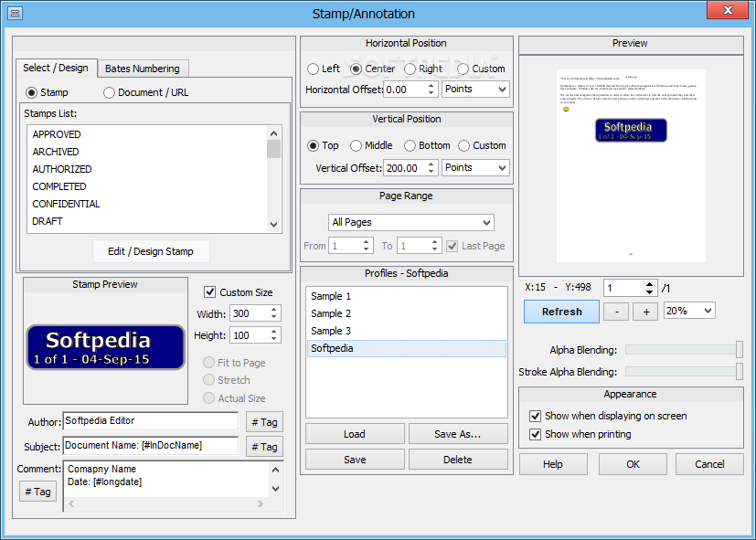Open the 20% zoom dropdown

(689, 311)
